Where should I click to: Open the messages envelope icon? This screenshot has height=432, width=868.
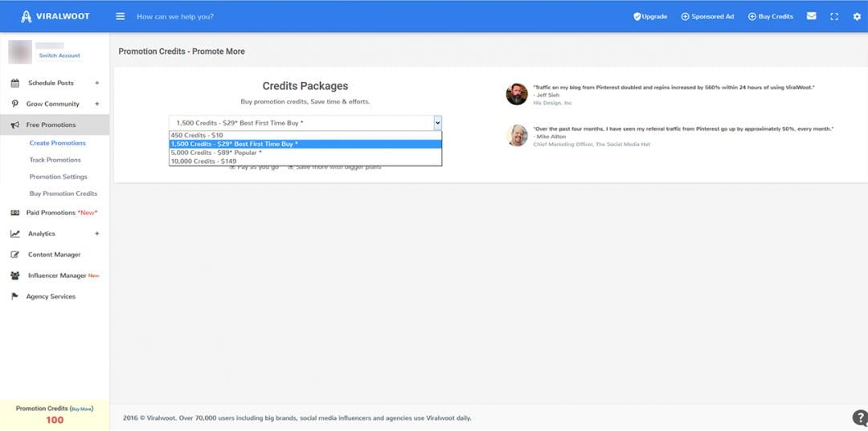click(812, 17)
